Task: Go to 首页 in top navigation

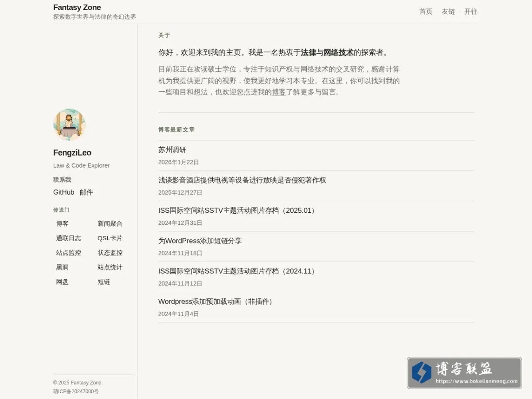Action: (426, 12)
